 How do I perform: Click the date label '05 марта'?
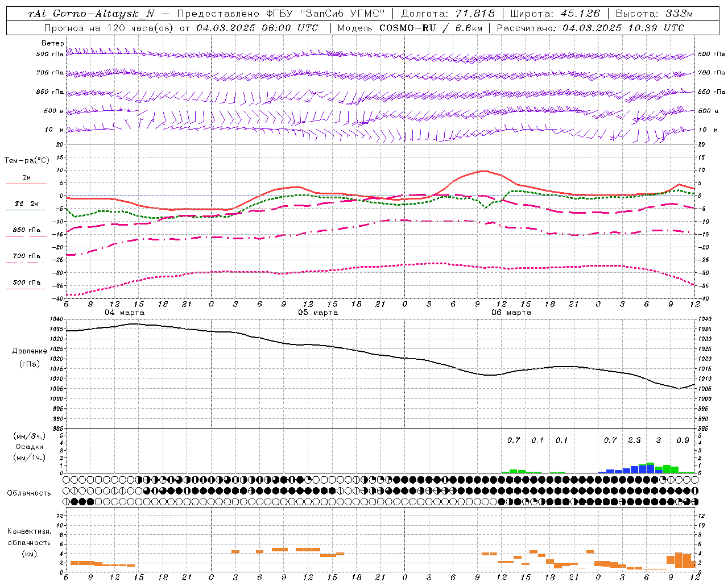pos(318,313)
